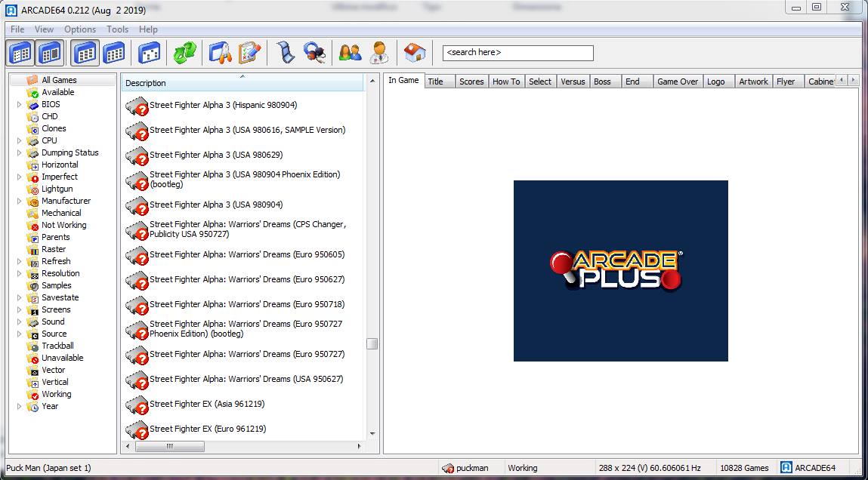Viewport: 868px width, 480px height.
Task: Switch to the How To tab
Action: pos(506,82)
